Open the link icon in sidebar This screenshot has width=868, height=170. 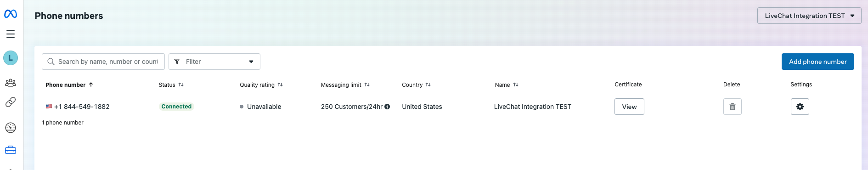pyautogui.click(x=11, y=102)
